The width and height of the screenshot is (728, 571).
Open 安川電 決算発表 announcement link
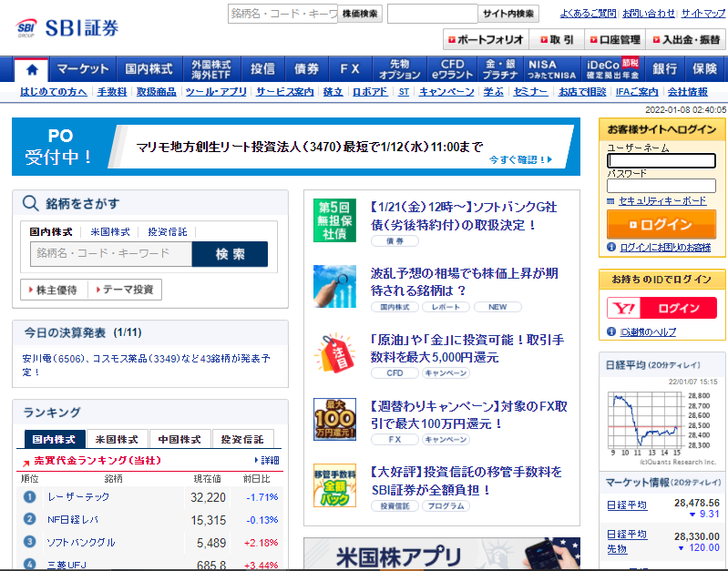147,365
